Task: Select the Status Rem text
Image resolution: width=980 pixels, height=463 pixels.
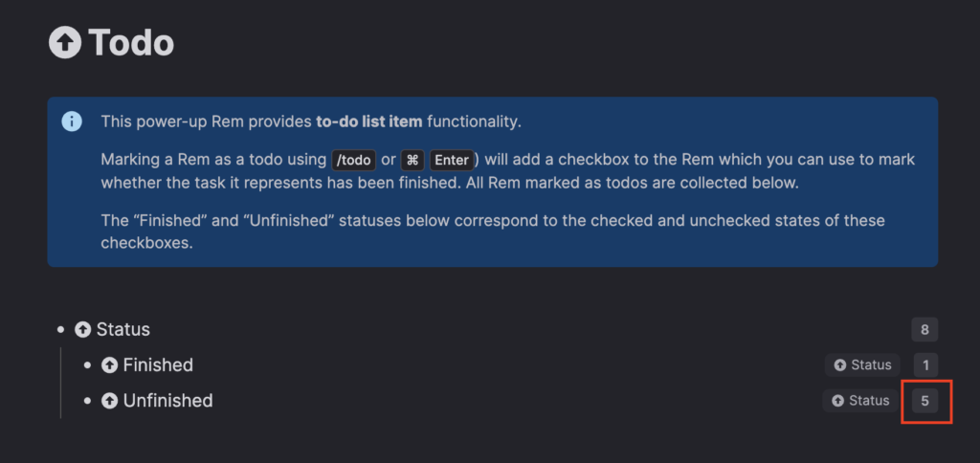Action: (123, 330)
